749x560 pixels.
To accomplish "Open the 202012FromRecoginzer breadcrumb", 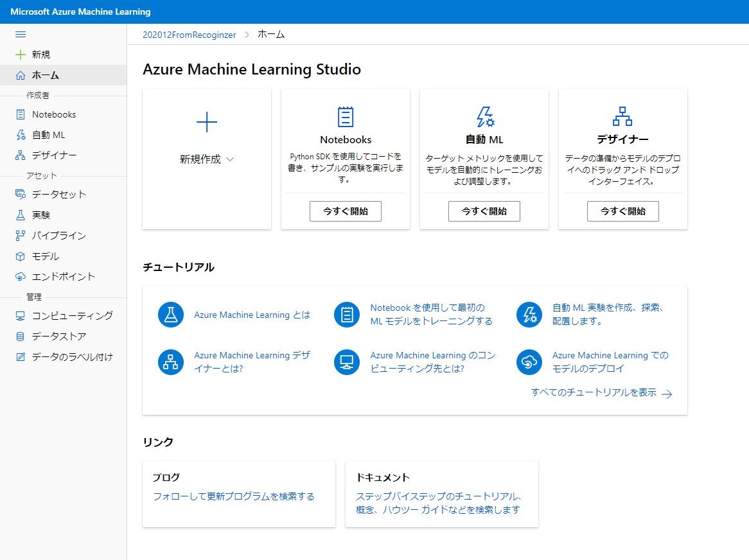I will tap(189, 35).
